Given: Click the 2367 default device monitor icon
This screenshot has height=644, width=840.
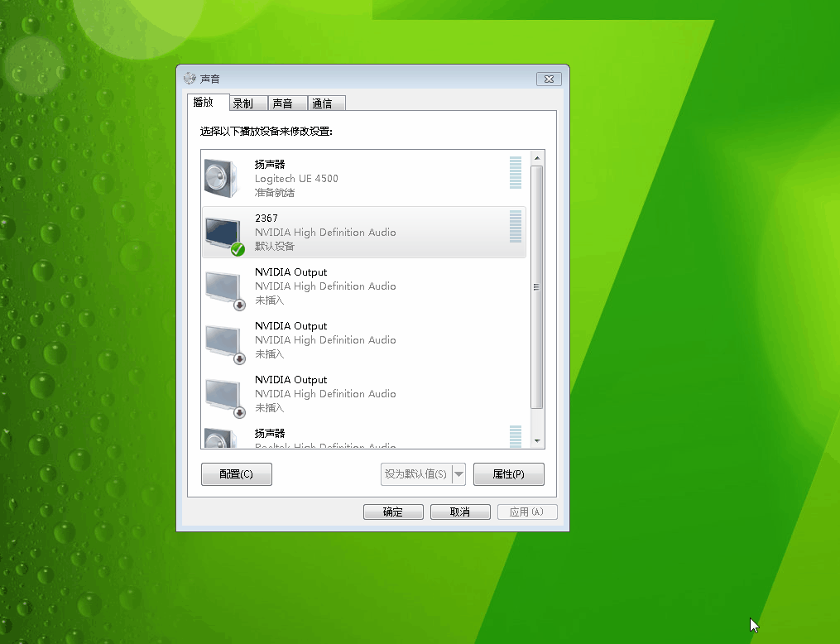Looking at the screenshot, I should (223, 233).
